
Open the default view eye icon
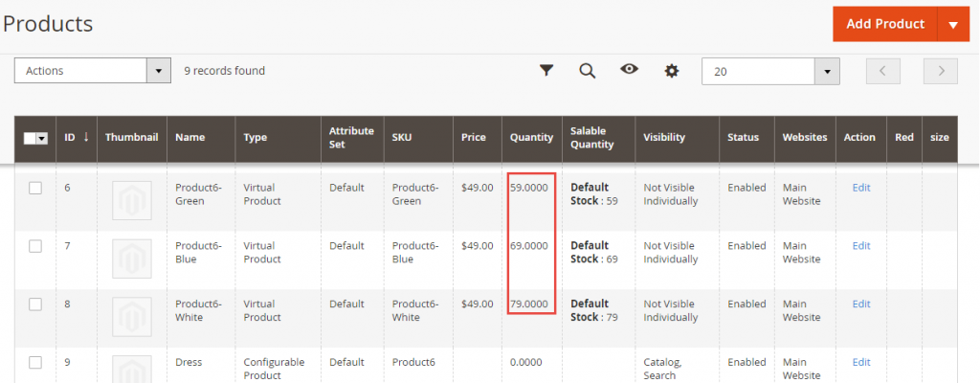(x=629, y=69)
